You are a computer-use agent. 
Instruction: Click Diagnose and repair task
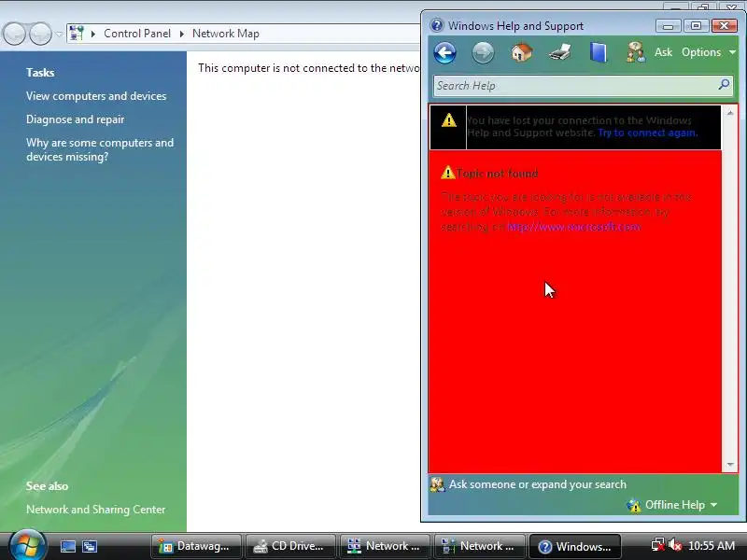pos(76,119)
